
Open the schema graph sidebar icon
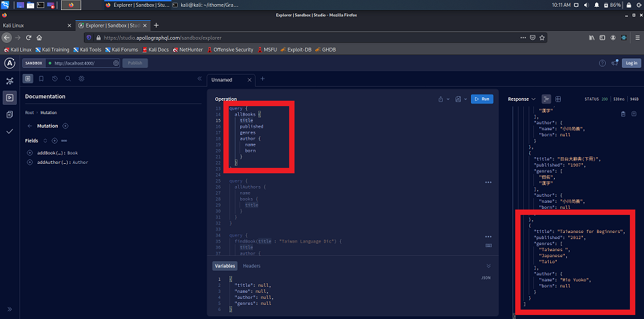(x=10, y=81)
